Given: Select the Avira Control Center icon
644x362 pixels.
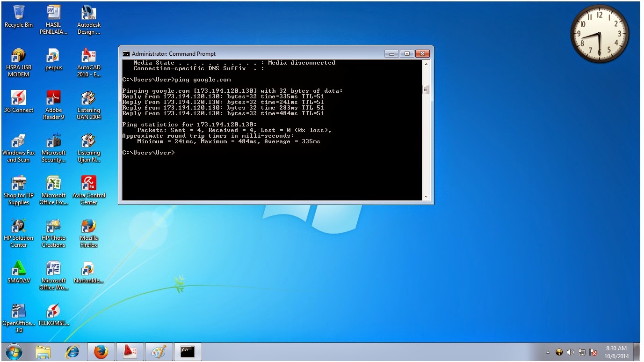Looking at the screenshot, I should click(x=88, y=191).
